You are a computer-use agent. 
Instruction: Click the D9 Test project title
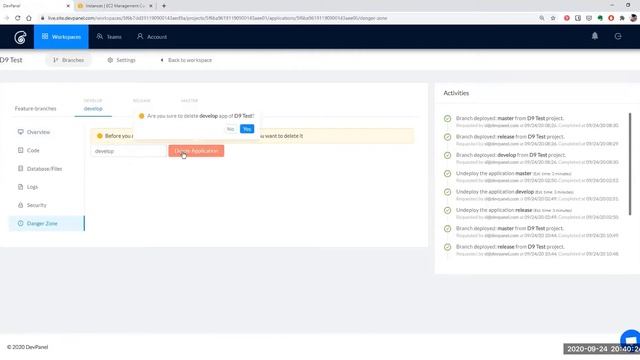(11, 60)
